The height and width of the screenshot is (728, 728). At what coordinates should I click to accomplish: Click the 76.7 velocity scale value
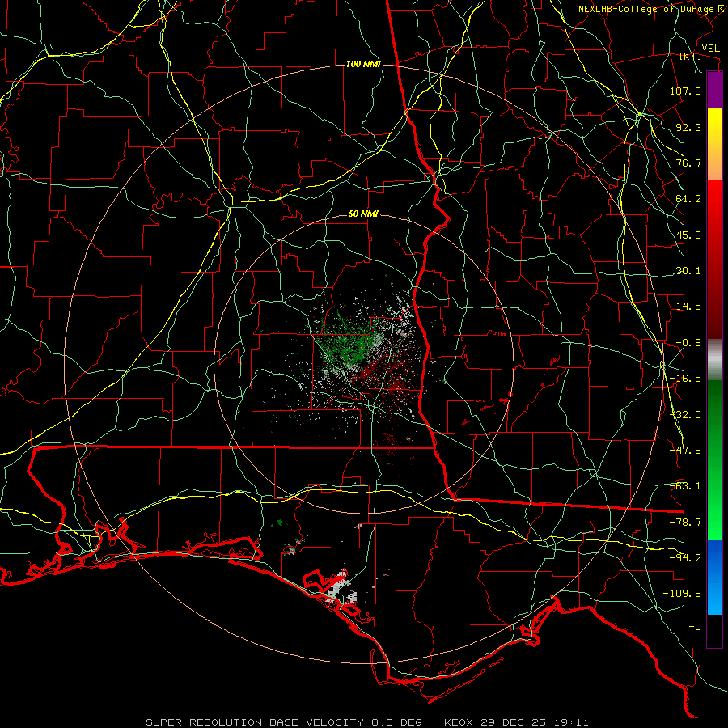688,163
